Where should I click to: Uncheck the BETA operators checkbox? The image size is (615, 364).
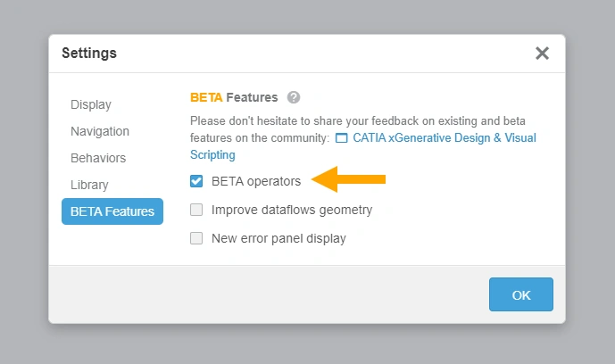coord(196,181)
